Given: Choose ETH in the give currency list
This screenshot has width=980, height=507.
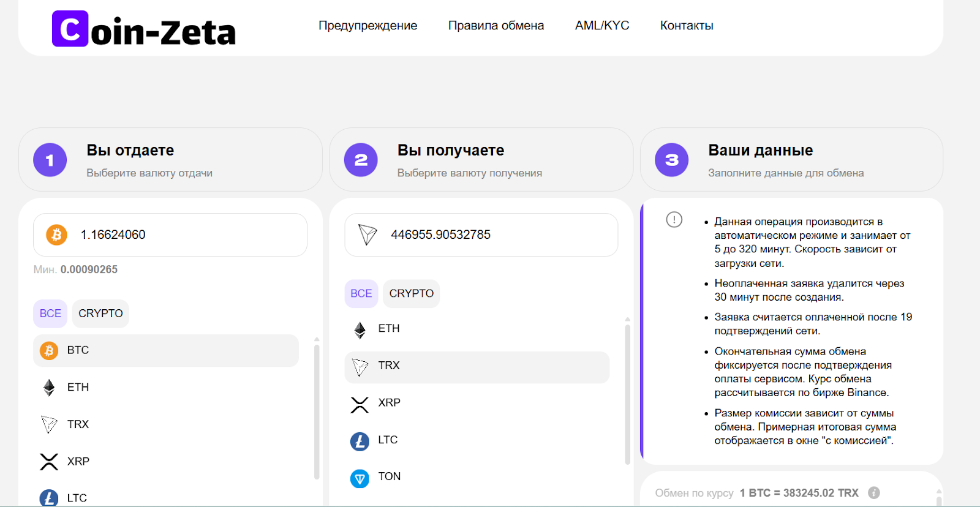Looking at the screenshot, I should point(78,388).
